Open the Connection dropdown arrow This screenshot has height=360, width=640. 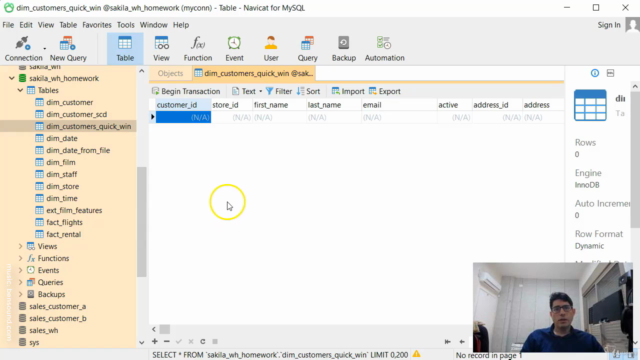click(x=44, y=49)
